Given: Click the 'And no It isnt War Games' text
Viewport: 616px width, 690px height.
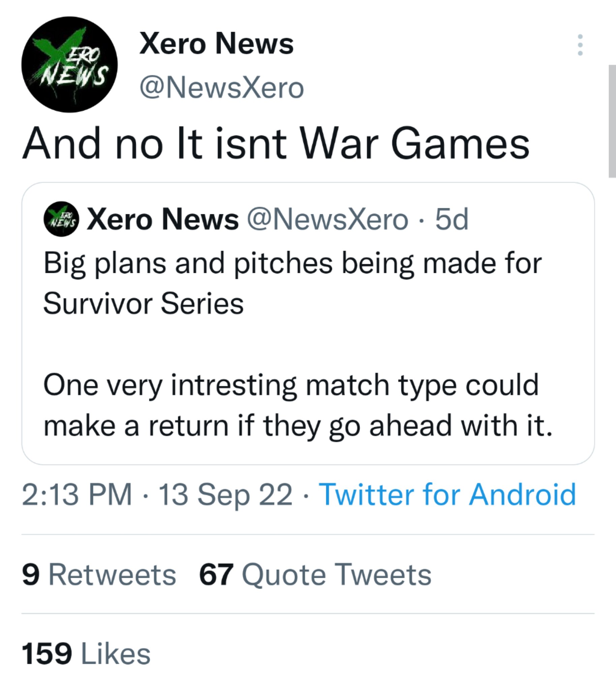Looking at the screenshot, I should pyautogui.click(x=276, y=144).
